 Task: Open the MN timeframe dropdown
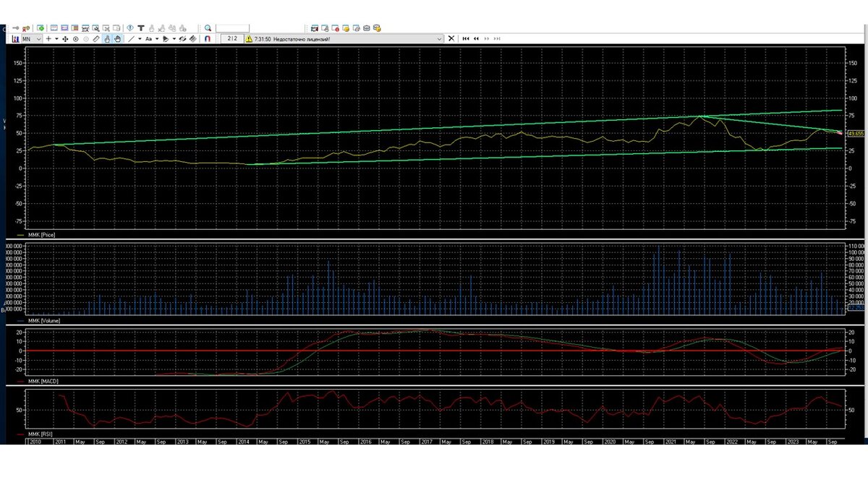point(31,38)
